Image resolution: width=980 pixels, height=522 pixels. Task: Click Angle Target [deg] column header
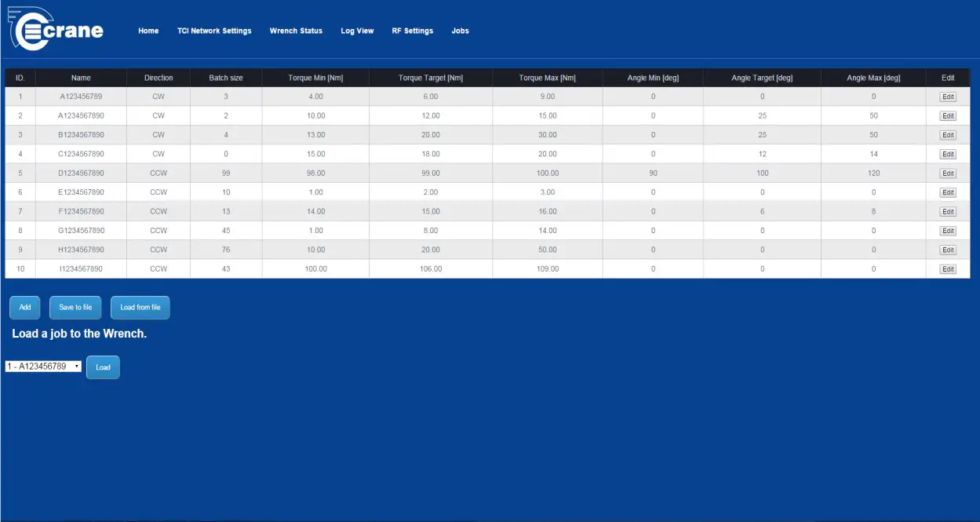[x=762, y=78]
